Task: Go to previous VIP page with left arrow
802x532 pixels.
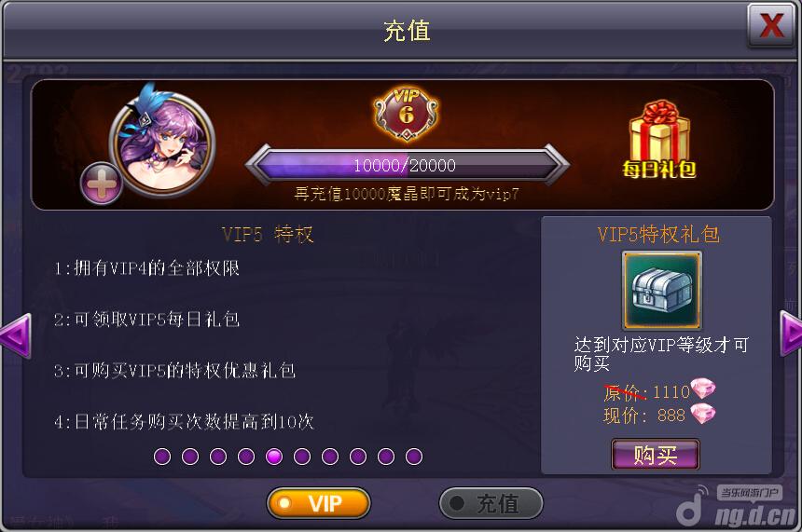Action: click(x=16, y=335)
